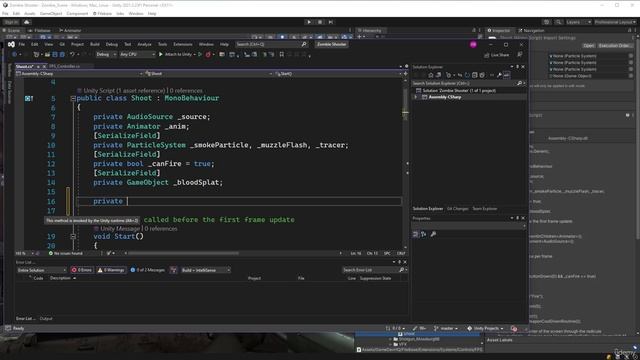Open the Entire Solution scope dropdown
The image size is (640, 360).
pyautogui.click(x=41, y=270)
